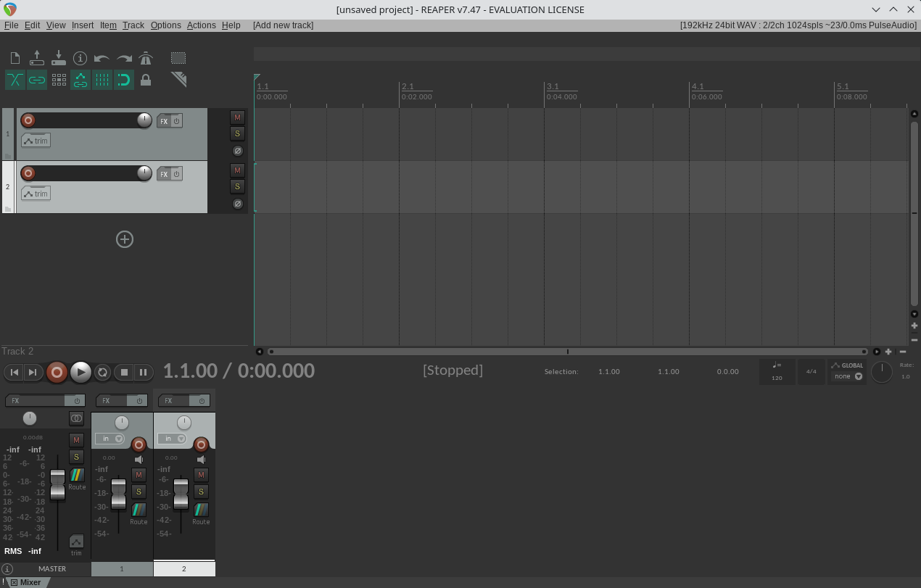The height and width of the screenshot is (588, 921).
Task: Click the Save Project toolbar icon
Action: 59,58
